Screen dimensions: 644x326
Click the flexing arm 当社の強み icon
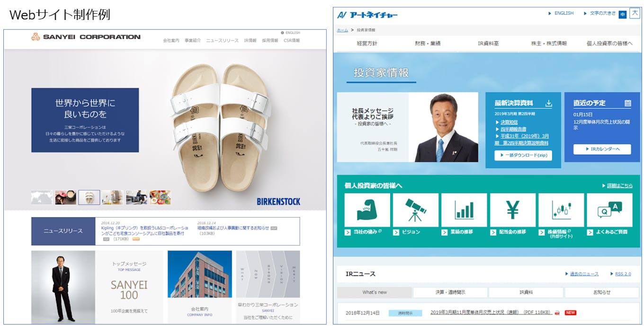click(x=367, y=210)
